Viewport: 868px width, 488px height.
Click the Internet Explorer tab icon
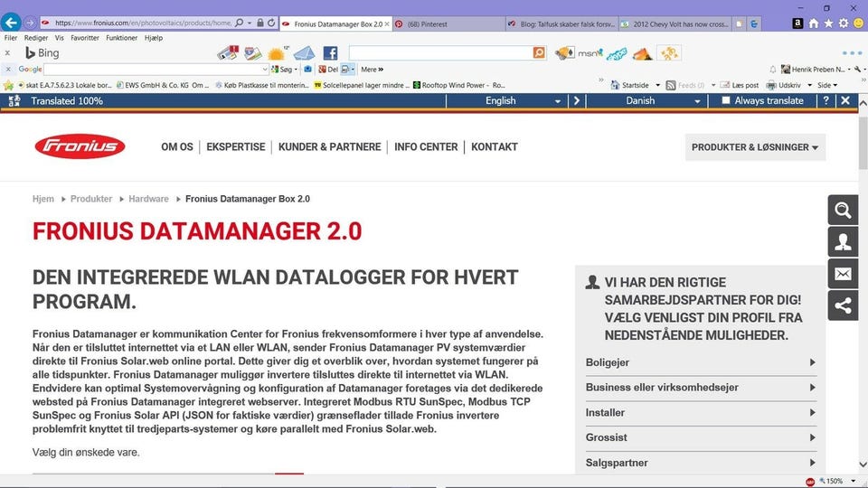coord(754,23)
